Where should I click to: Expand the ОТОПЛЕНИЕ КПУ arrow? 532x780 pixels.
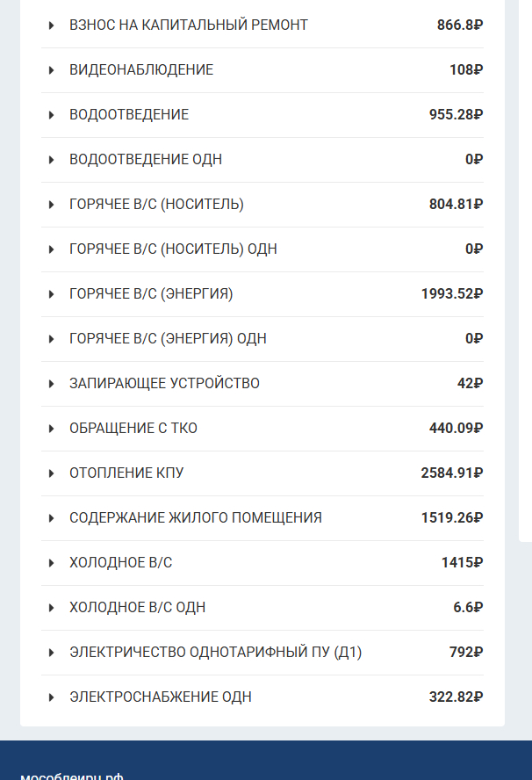coord(53,473)
